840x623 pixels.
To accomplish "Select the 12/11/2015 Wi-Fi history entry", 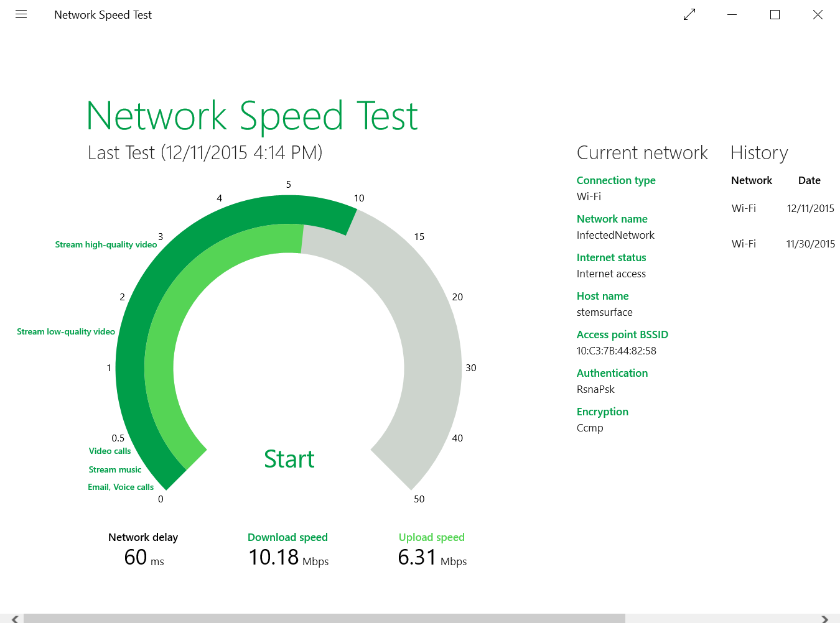I will (x=783, y=208).
